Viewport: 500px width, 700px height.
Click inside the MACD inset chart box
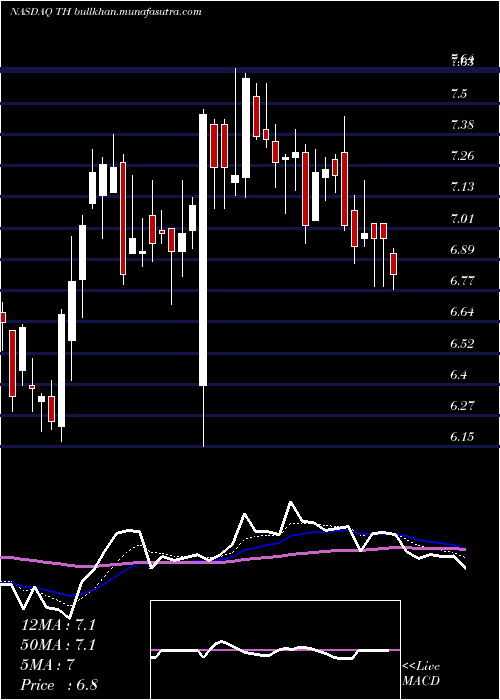275,650
